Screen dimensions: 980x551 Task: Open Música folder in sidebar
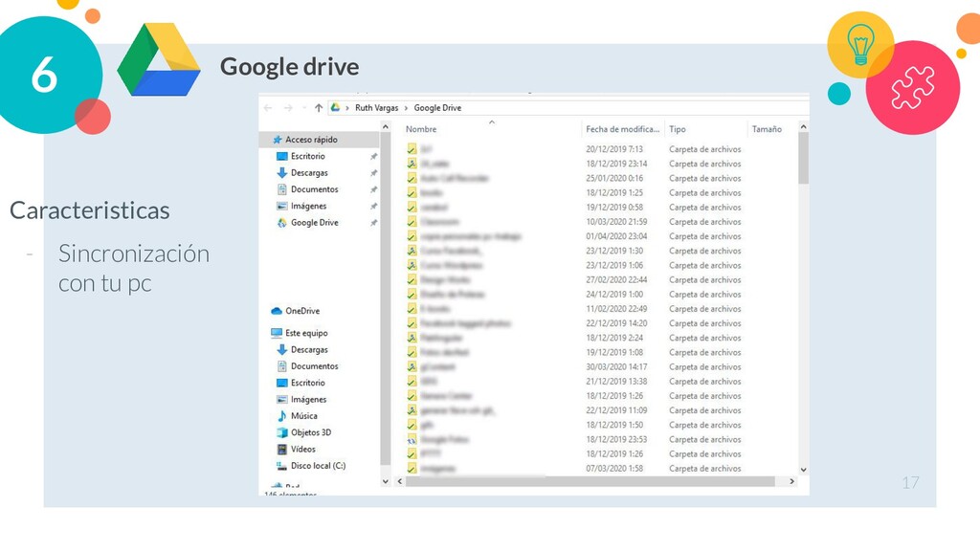(x=303, y=415)
